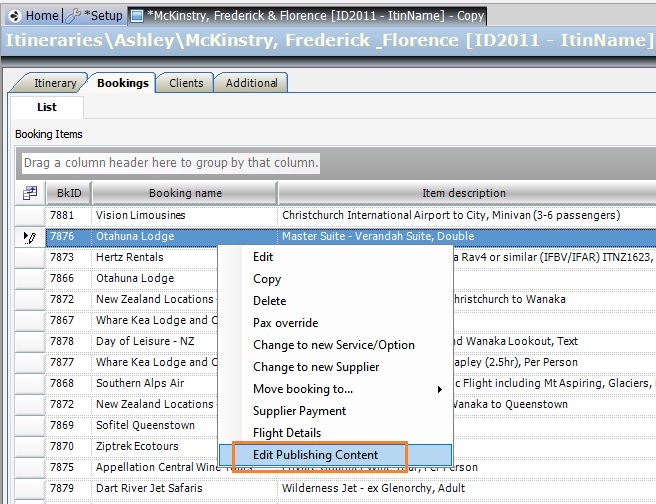Switch to the Additional tab
656x504 pixels.
point(251,83)
